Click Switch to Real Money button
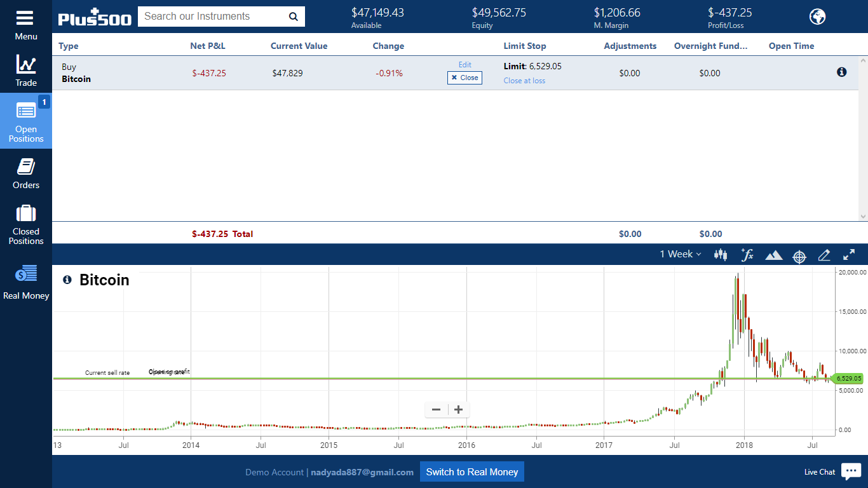 472,471
